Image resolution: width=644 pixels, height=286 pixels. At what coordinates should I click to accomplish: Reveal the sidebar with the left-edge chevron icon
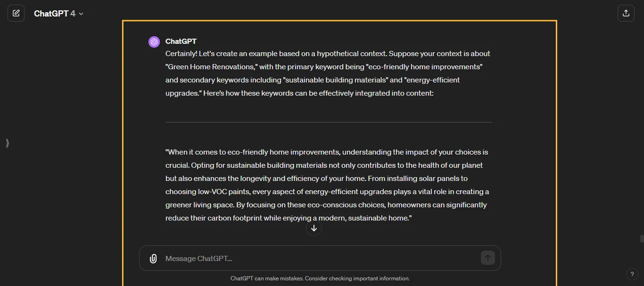pyautogui.click(x=7, y=143)
